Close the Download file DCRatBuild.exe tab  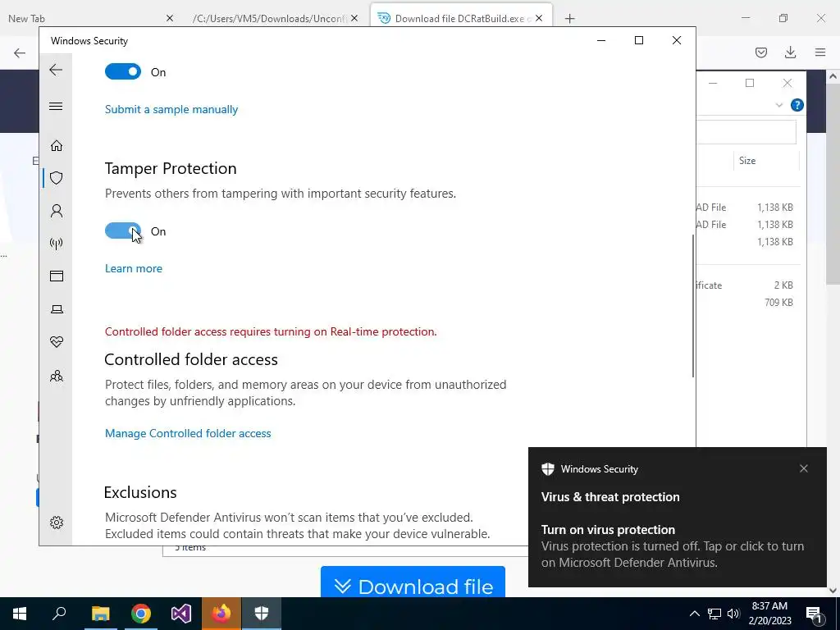[x=539, y=18]
